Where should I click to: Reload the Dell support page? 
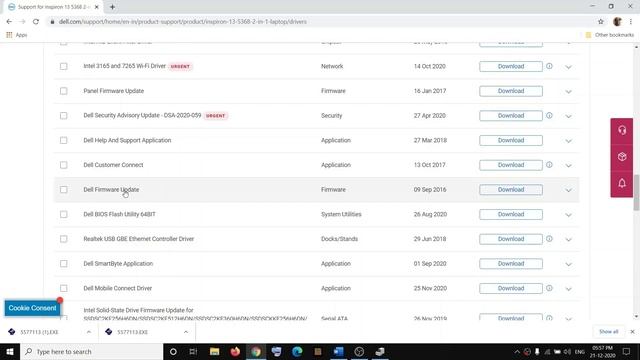pyautogui.click(x=36, y=22)
